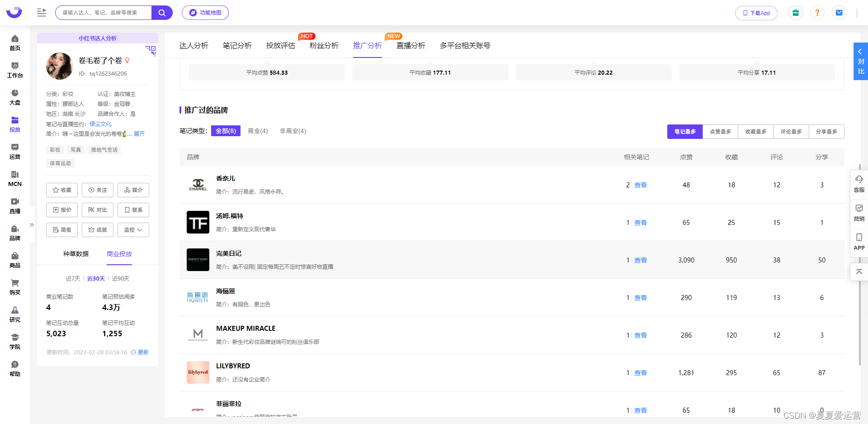868x424 pixels.
Task: Open the 监控 dropdown button
Action: click(133, 230)
